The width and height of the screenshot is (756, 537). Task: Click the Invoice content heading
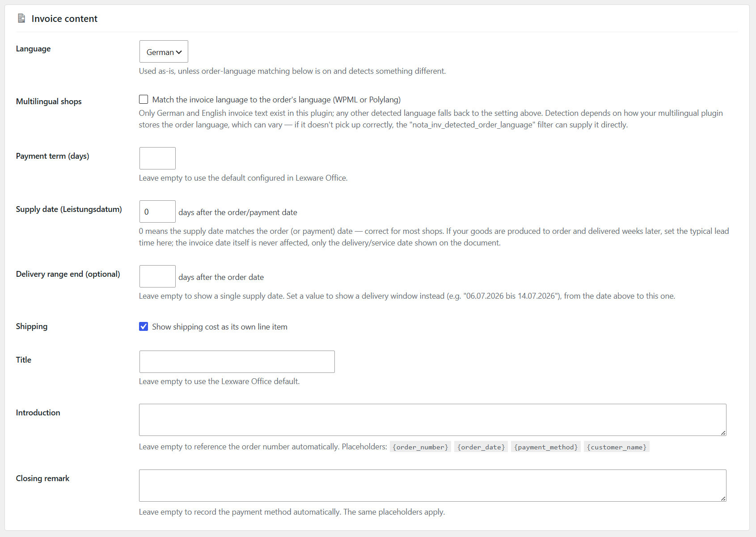[64, 18]
